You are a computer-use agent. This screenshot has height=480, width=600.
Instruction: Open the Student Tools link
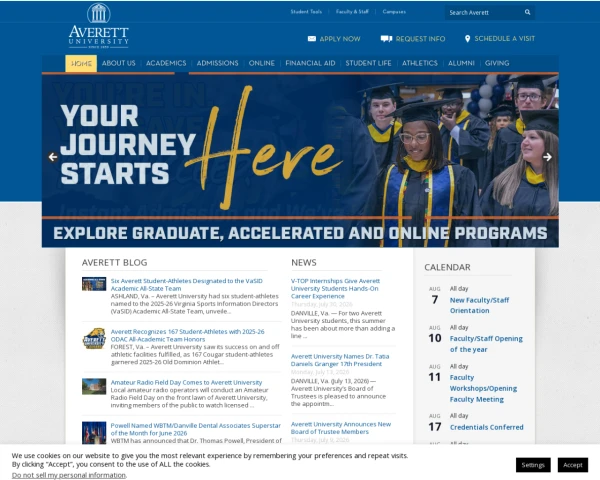[x=306, y=11]
